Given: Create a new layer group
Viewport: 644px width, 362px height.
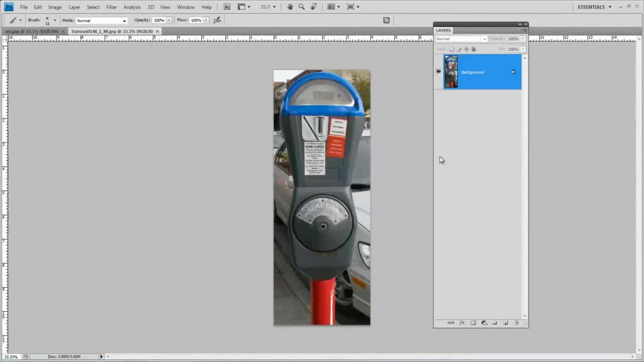Looking at the screenshot, I should pyautogui.click(x=495, y=323).
